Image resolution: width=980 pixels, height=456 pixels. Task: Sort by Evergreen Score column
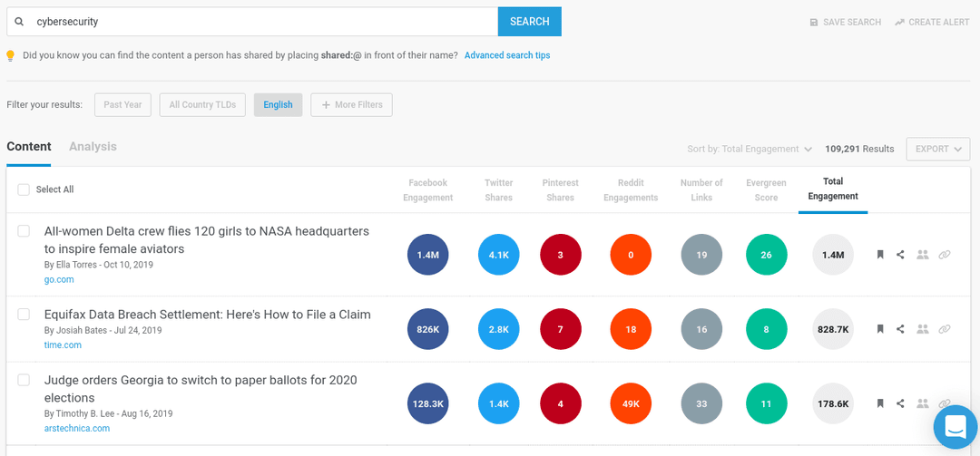point(766,189)
